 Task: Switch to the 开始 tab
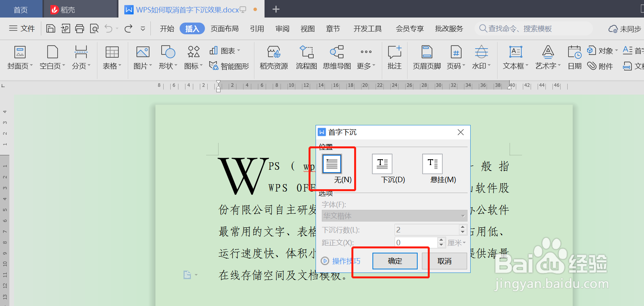(167, 28)
